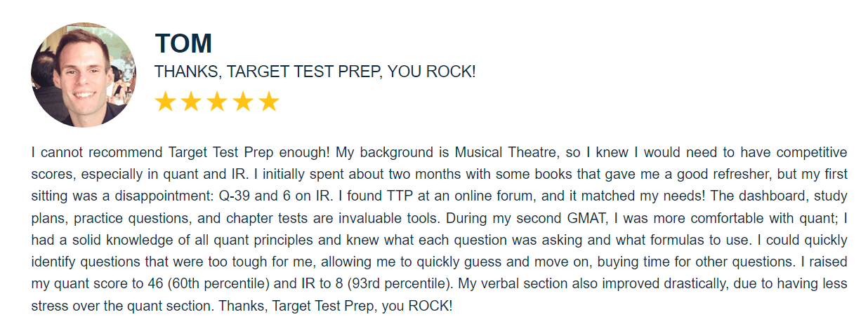
Task: Open Tom's circular profile photo
Action: click(84, 74)
